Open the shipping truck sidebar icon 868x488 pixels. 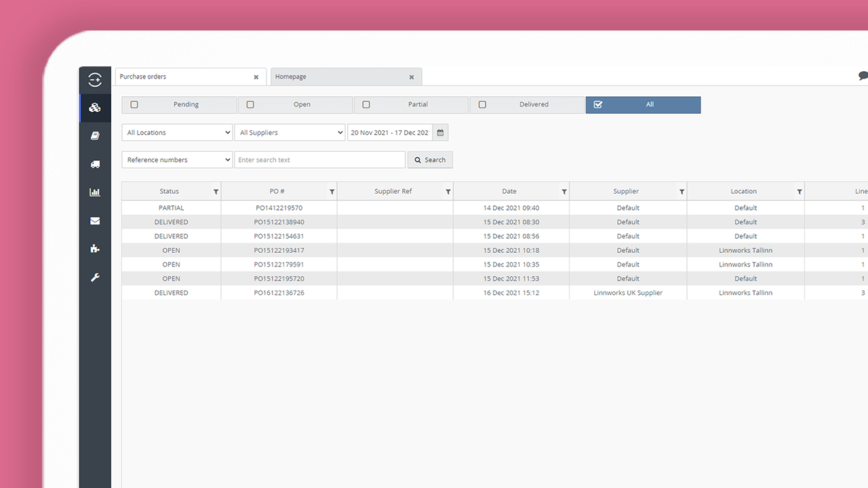click(x=95, y=164)
